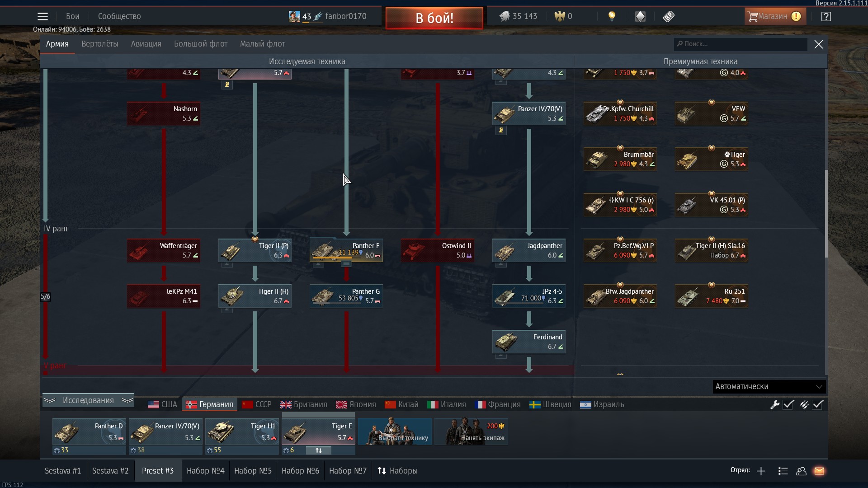868x488 pixels.
Task: Switch to the Большой флот tab
Action: click(201, 44)
